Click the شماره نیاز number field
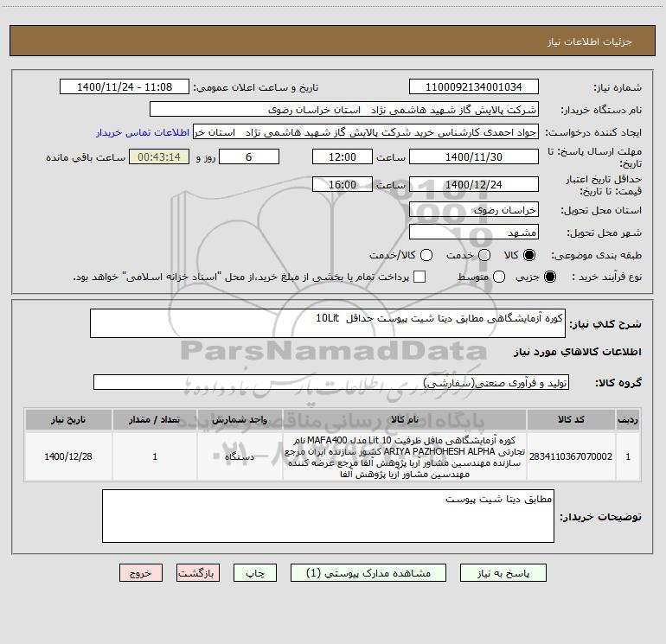Image resolution: width=666 pixels, height=644 pixels. click(x=474, y=87)
